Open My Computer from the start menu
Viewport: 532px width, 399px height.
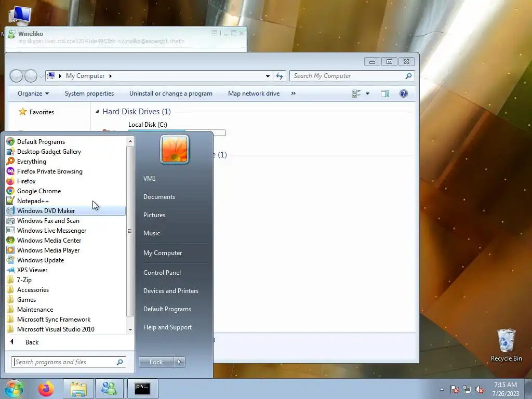pos(163,253)
